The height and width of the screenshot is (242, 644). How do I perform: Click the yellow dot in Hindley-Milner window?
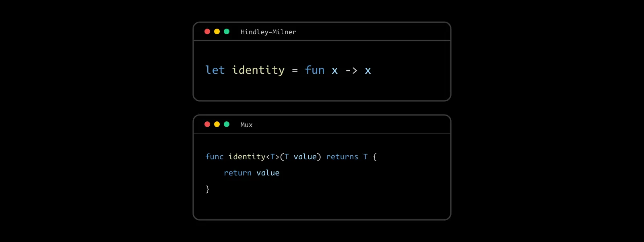217,31
